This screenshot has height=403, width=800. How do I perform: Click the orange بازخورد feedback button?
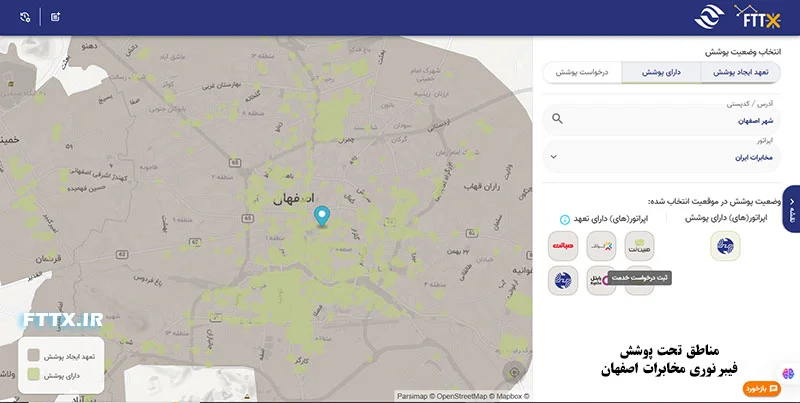762,389
